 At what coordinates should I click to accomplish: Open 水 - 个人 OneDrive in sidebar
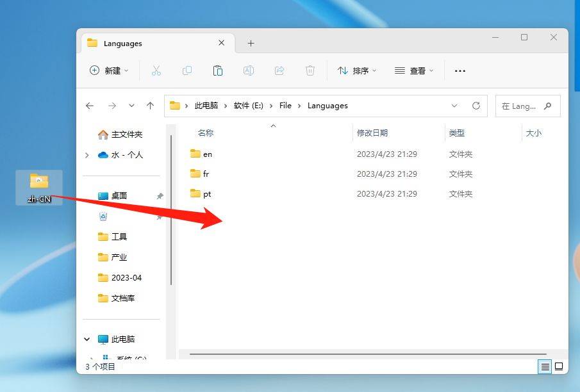point(120,155)
